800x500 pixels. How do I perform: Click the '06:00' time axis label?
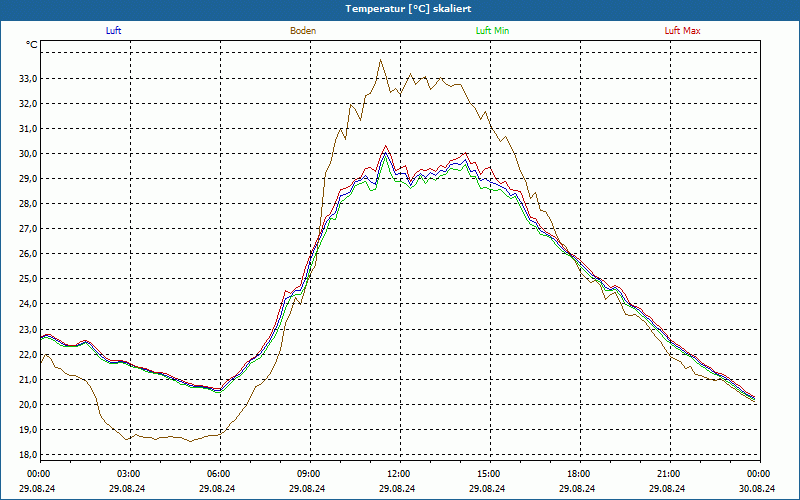click(220, 474)
